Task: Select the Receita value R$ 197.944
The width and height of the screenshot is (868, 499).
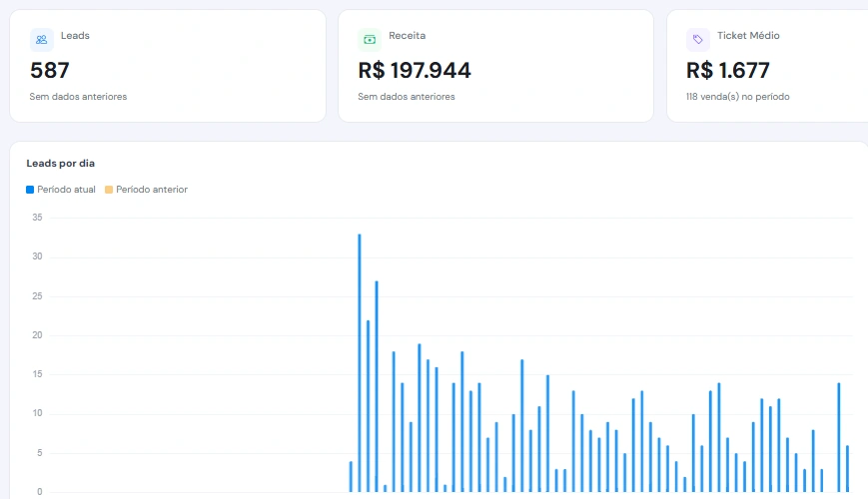Action: 415,71
